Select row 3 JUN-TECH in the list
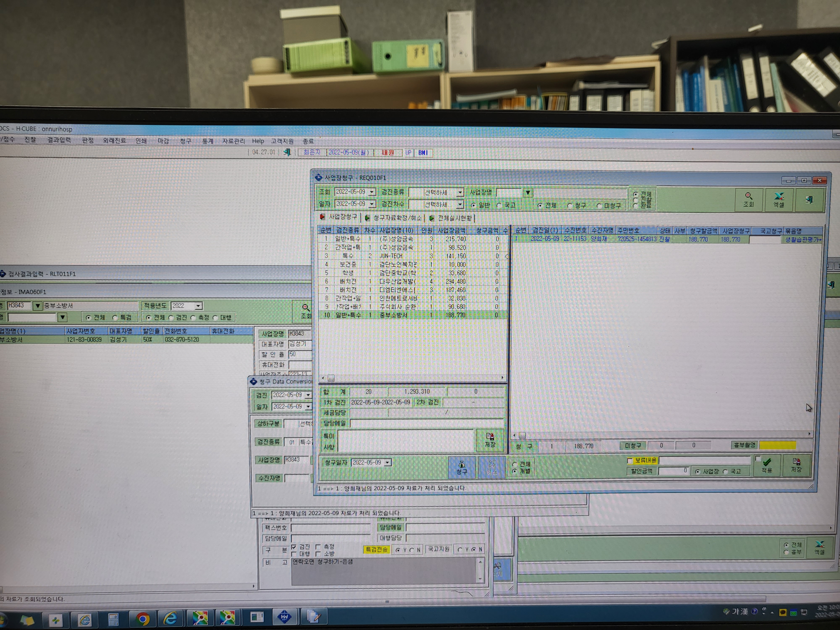Image resolution: width=840 pixels, height=630 pixels. (x=413, y=256)
